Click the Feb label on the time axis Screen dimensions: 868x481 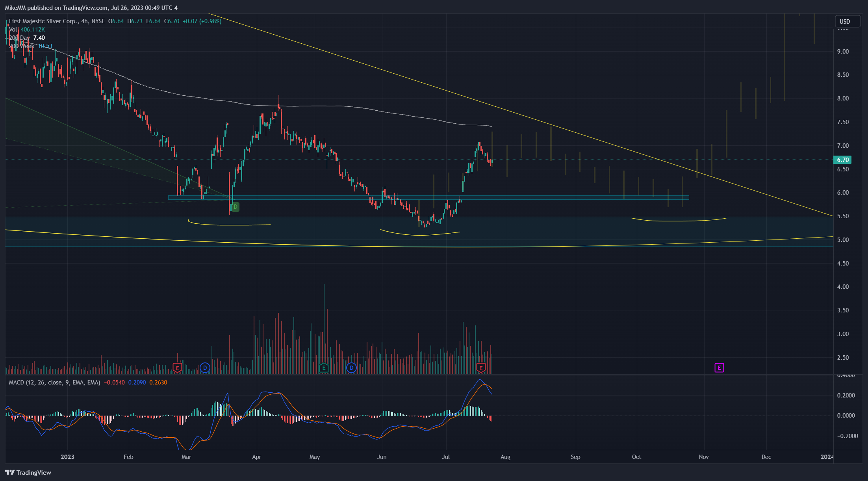[x=128, y=457]
